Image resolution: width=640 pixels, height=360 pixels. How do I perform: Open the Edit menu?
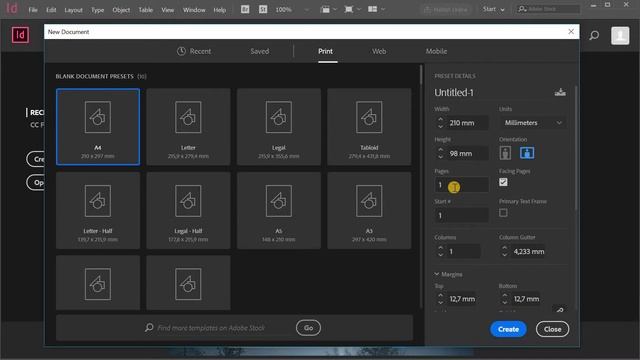(x=51, y=10)
